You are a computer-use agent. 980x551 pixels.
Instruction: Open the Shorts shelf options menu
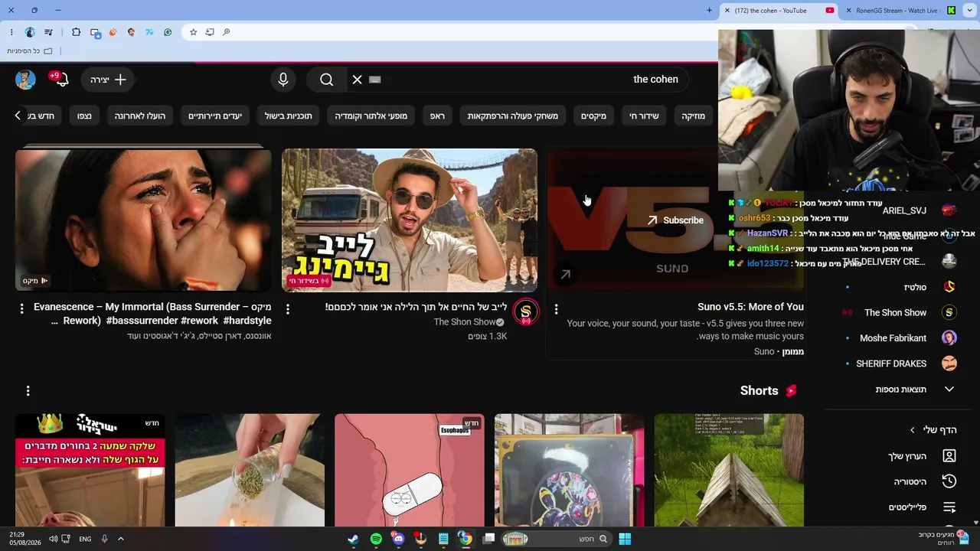click(x=28, y=391)
